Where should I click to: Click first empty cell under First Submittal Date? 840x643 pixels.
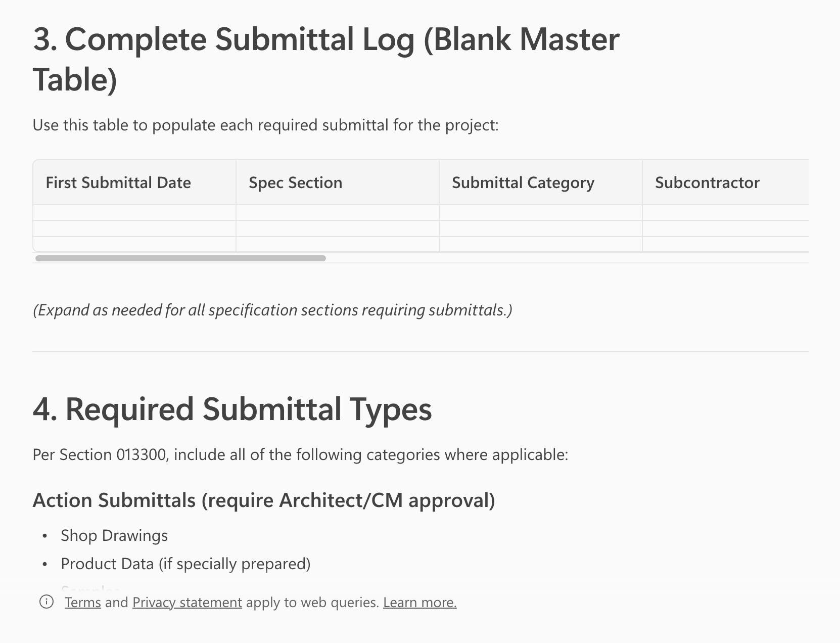pos(134,212)
